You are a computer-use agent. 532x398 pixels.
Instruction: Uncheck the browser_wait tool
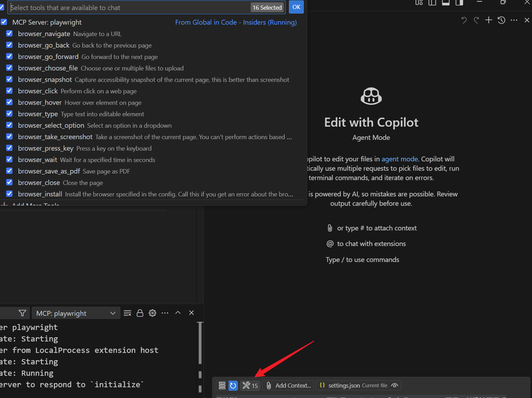[9, 159]
